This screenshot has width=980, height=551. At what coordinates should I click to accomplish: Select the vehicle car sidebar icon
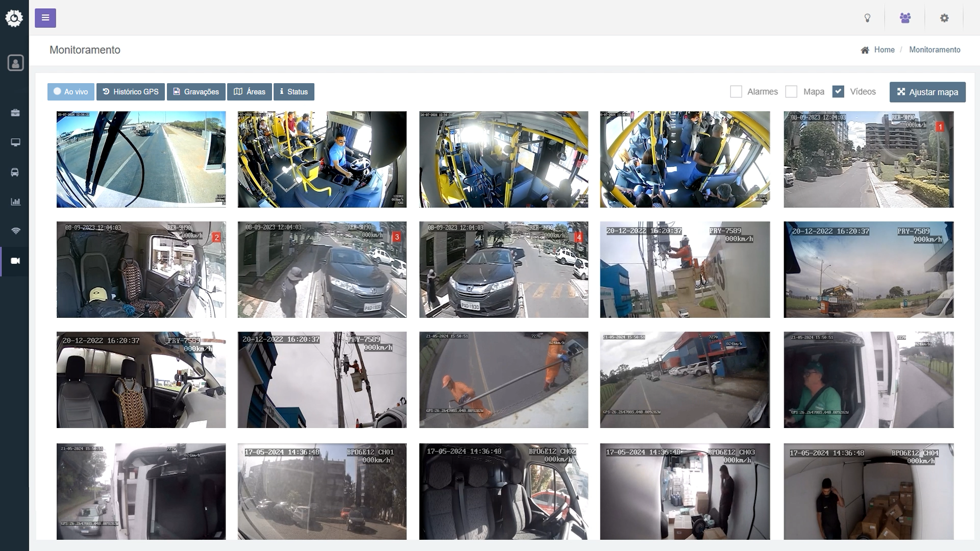(15, 172)
